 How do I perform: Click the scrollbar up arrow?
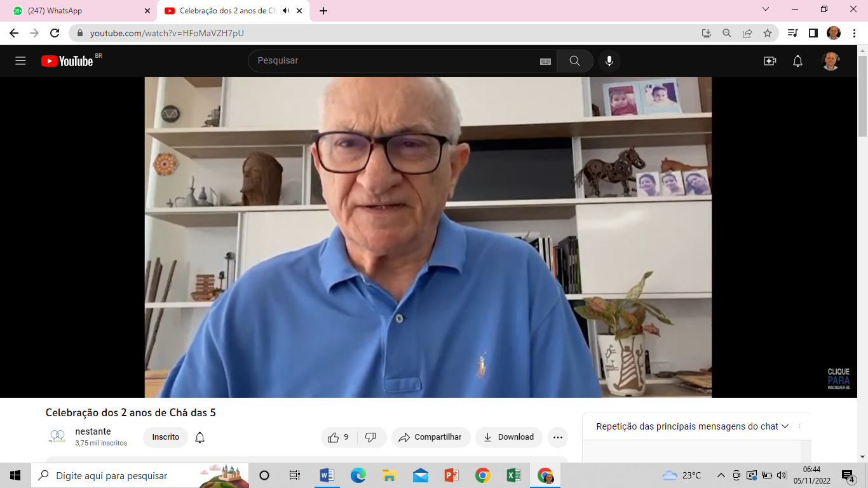tap(862, 50)
